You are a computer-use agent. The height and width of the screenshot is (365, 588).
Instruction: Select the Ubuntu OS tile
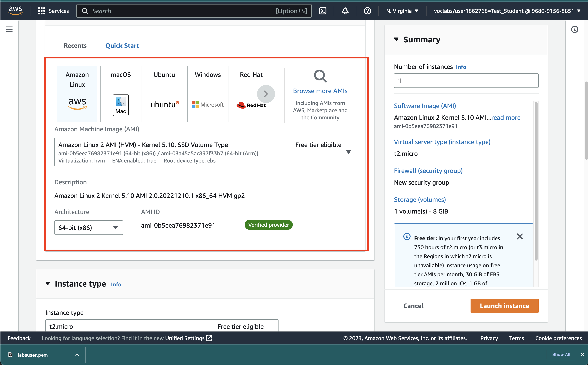coord(164,94)
